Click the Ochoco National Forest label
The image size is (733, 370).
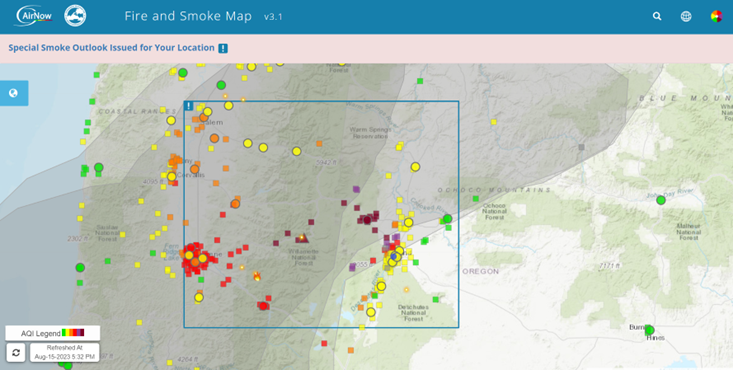[x=494, y=211]
